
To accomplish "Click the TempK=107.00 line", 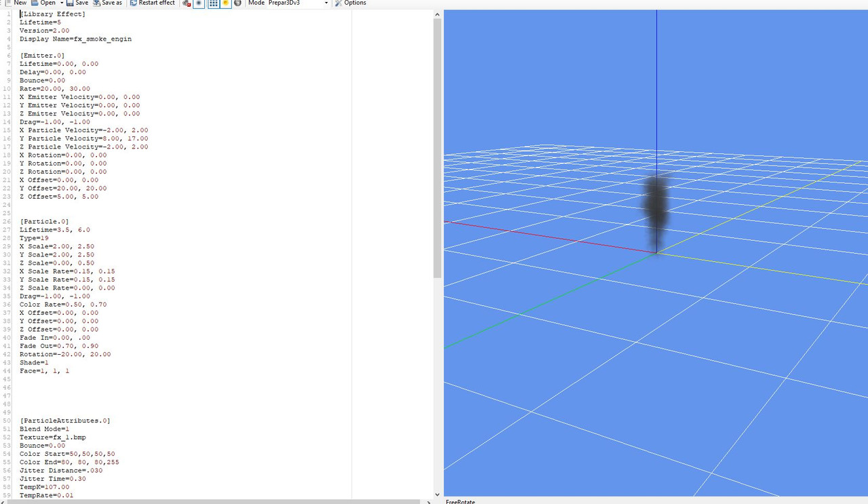I will point(44,487).
